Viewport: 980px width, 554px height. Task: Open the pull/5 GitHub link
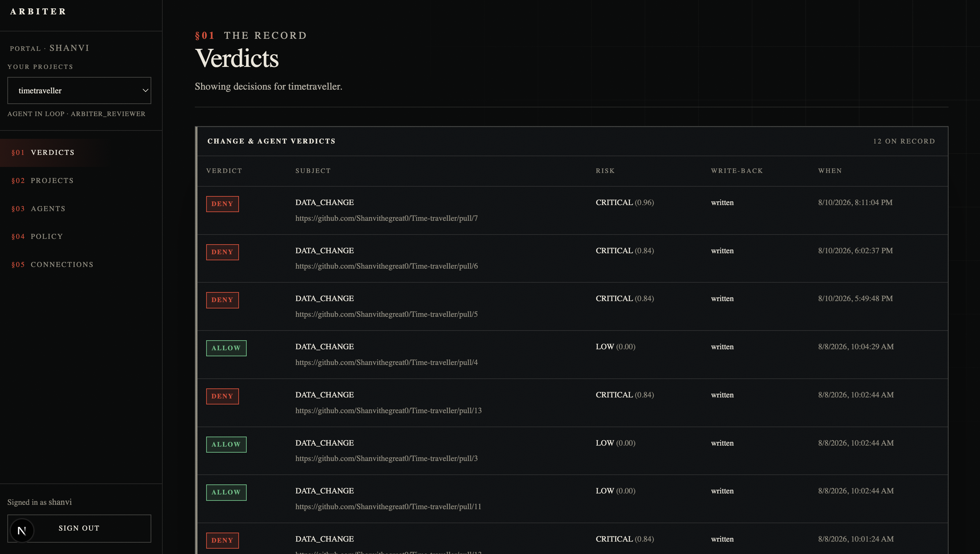(386, 314)
